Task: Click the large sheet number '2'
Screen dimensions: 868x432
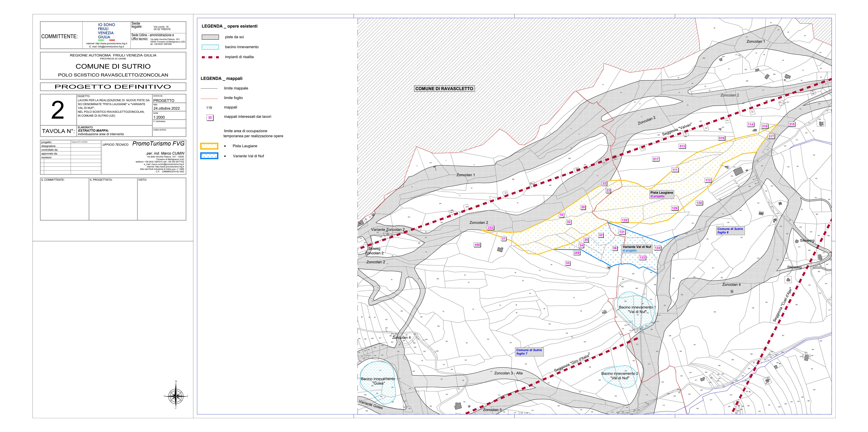Action: tap(58, 110)
